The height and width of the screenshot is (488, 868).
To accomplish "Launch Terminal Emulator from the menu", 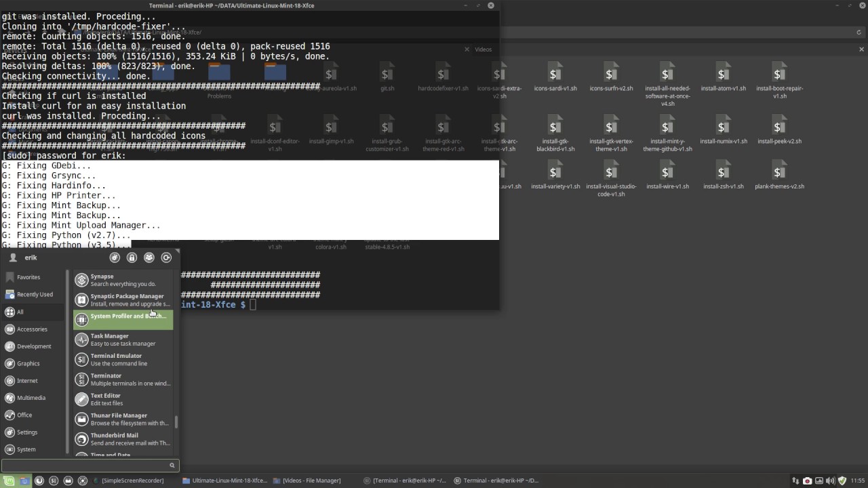I will pos(123,359).
